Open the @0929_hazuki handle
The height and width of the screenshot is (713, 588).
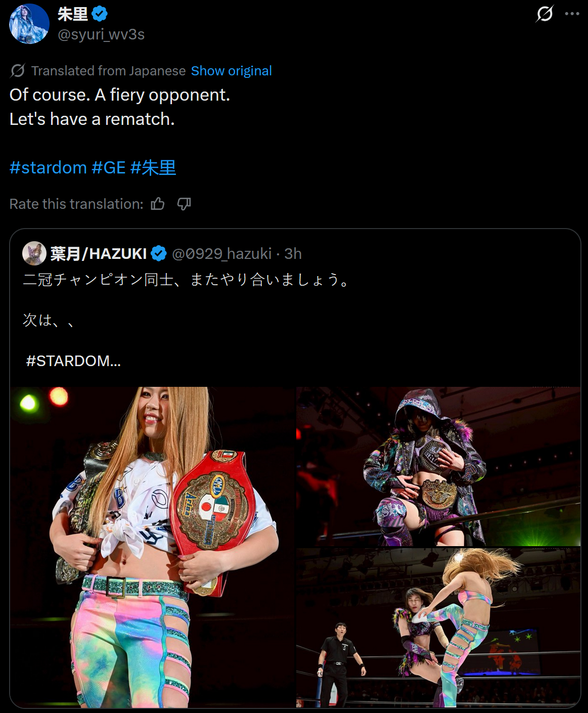tap(222, 253)
